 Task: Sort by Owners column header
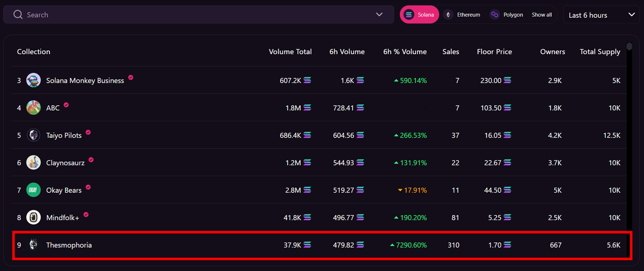pyautogui.click(x=553, y=52)
